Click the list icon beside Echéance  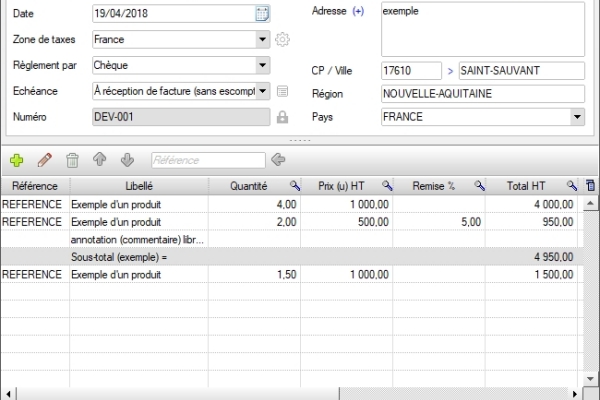coord(283,91)
